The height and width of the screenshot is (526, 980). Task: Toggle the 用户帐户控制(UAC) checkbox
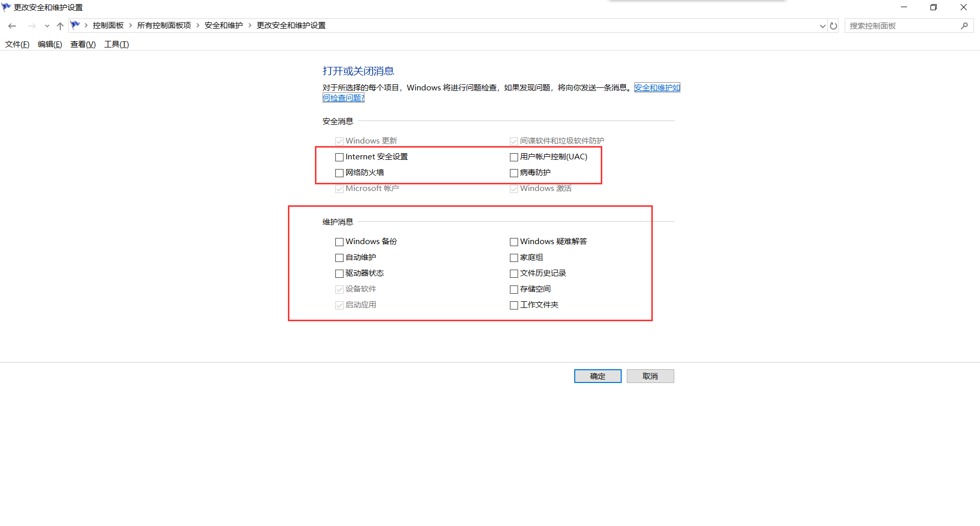tap(514, 157)
